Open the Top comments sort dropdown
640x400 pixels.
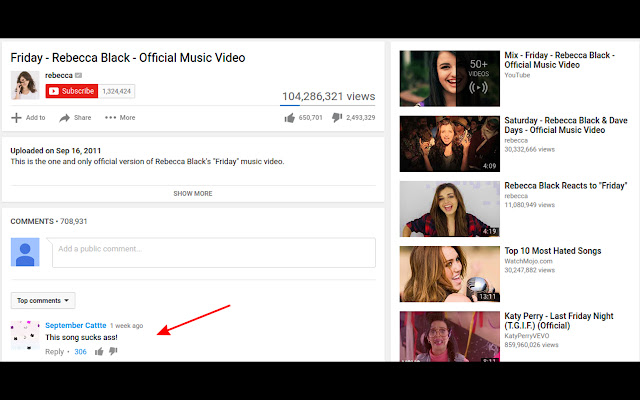[43, 300]
